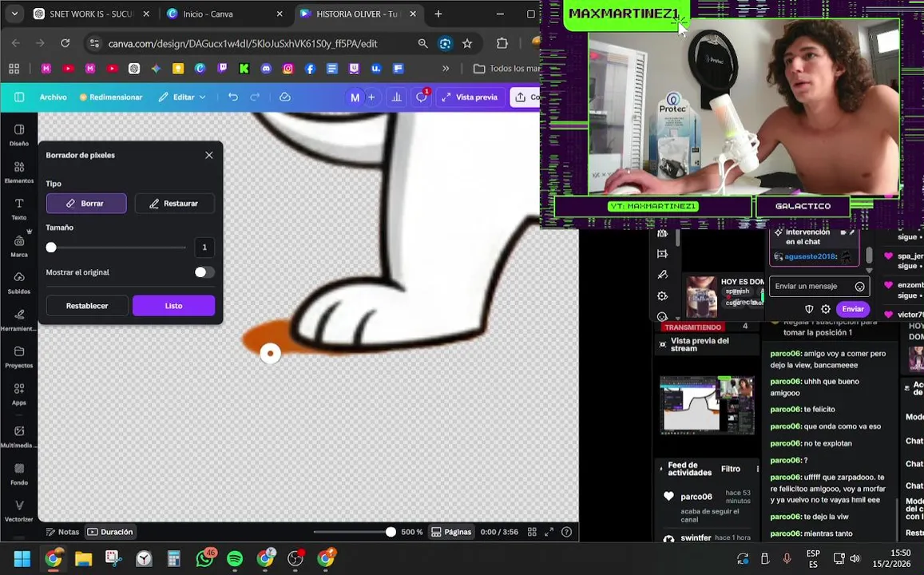Enter fullscreen from the bottom bar
The image size is (924, 575).
(x=549, y=532)
